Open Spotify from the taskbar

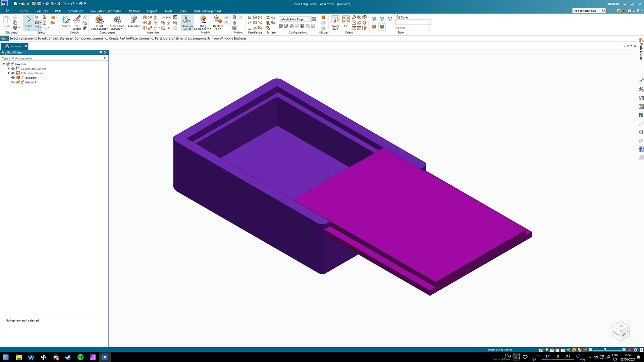coord(80,357)
